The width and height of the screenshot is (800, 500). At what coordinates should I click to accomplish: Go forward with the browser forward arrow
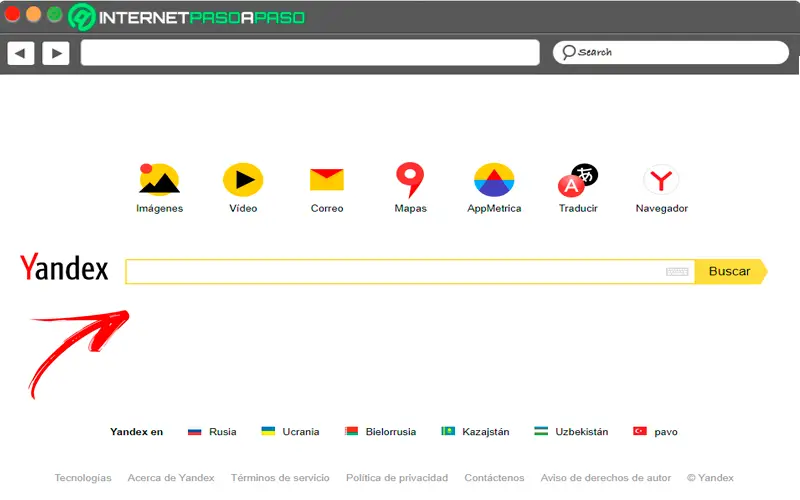coord(56,53)
